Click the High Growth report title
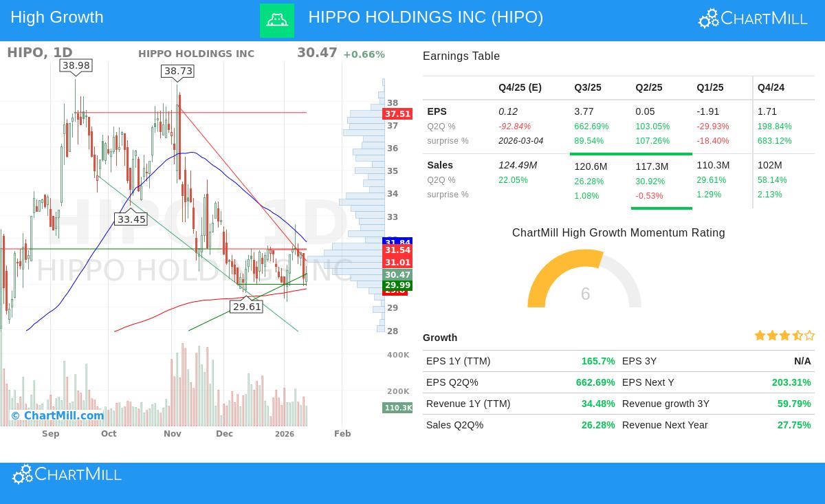Screen dimensions: 825x504 pyautogui.click(x=56, y=17)
